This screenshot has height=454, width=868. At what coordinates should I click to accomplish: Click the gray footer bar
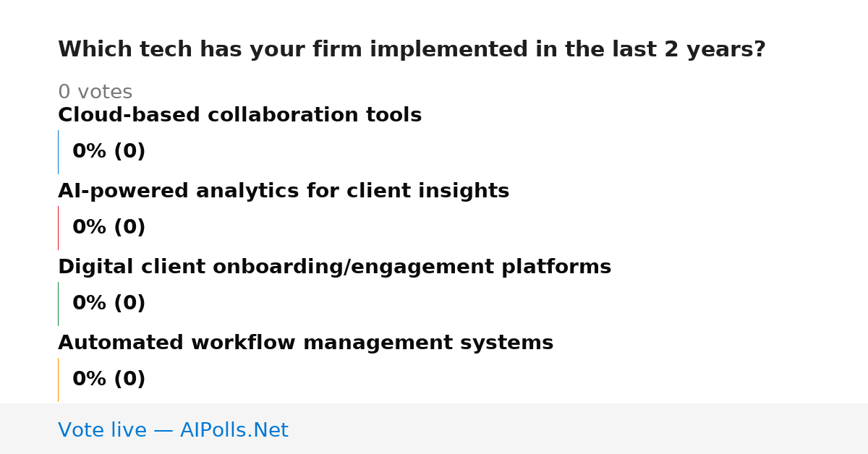[x=434, y=429]
